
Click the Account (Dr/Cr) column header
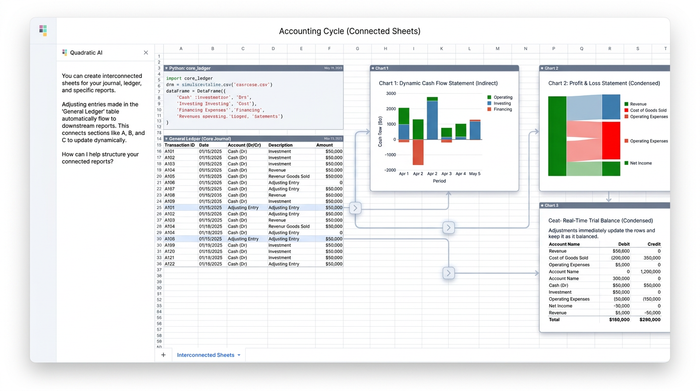[x=244, y=145]
